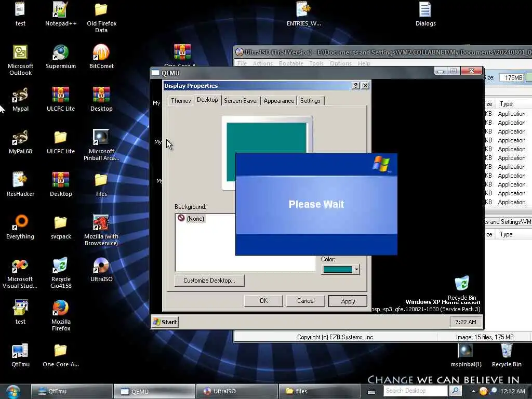The height and width of the screenshot is (399, 532).
Task: Open the Options menu in UltraISO
Action: pyautogui.click(x=341, y=63)
